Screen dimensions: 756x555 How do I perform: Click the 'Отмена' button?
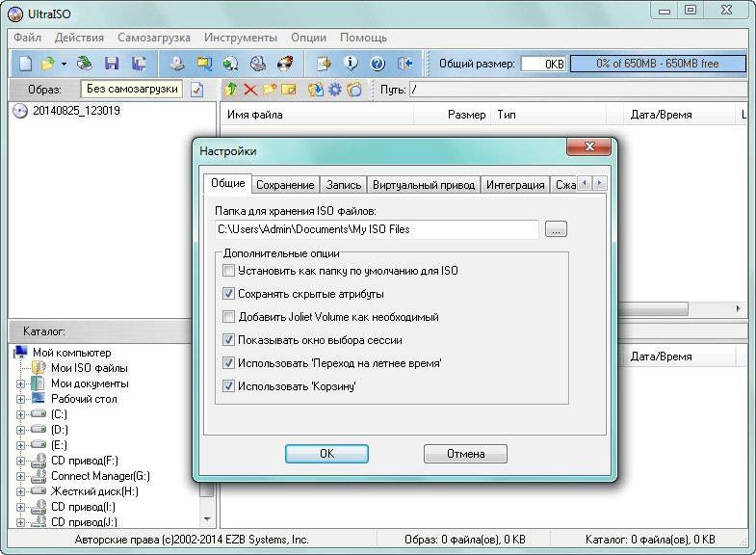[465, 454]
